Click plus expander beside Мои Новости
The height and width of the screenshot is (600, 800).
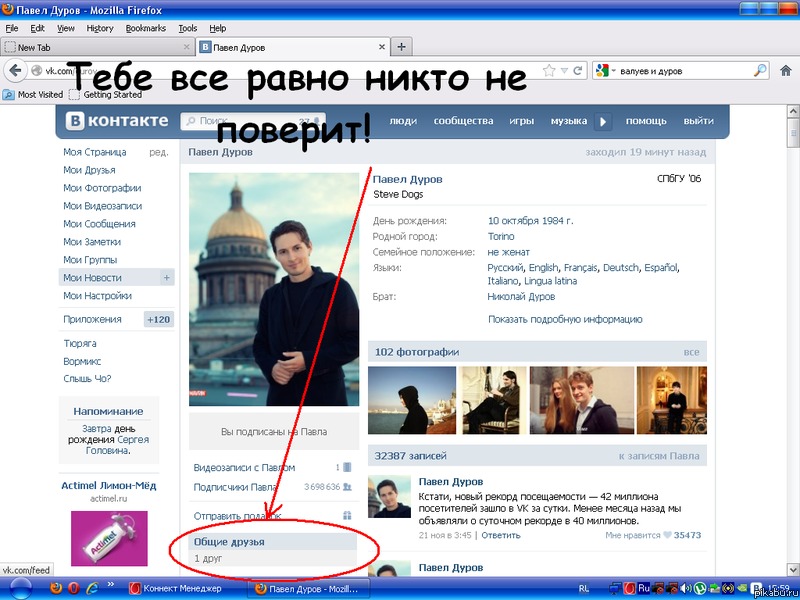[166, 278]
